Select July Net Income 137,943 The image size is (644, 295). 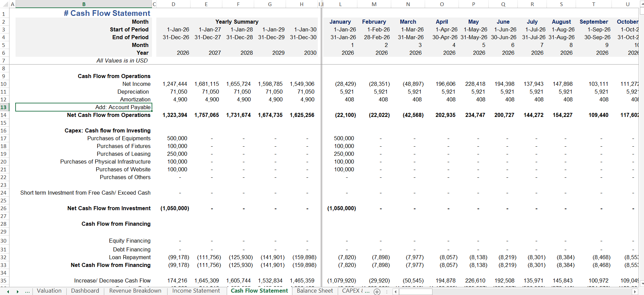[533, 84]
